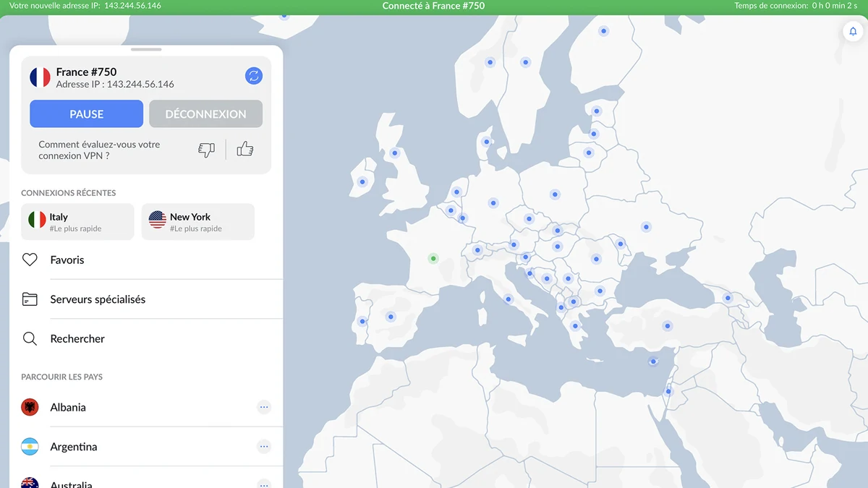The width and height of the screenshot is (868, 488).
Task: Open the more options button for Argentina
Action: tap(264, 447)
